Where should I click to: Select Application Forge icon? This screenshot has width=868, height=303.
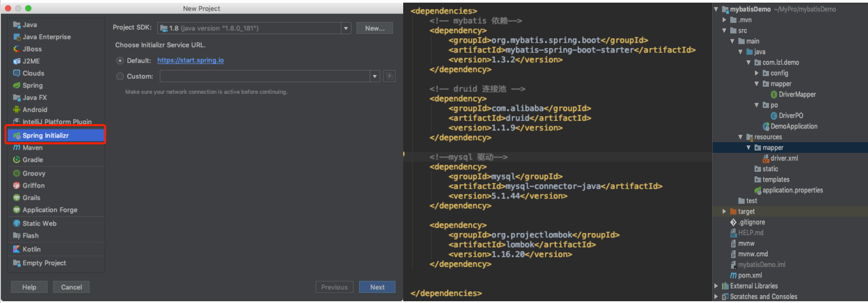[17, 210]
